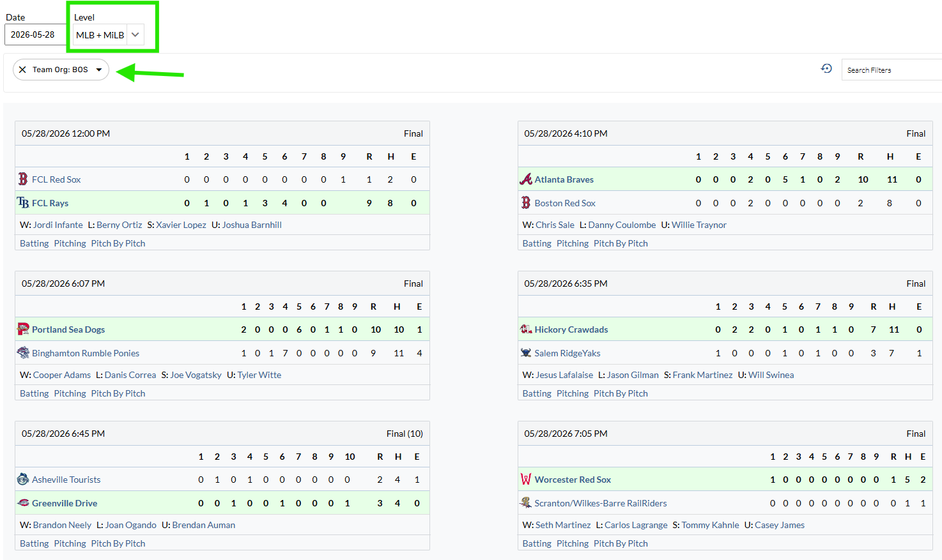The image size is (942, 560).
Task: Open Pitching for Greenville Drive game
Action: point(70,543)
